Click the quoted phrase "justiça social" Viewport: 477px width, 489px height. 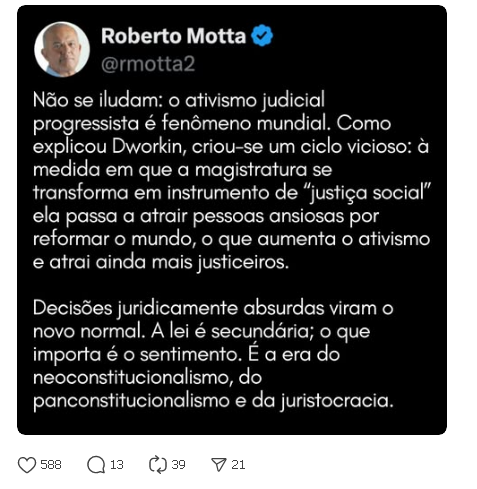point(369,193)
